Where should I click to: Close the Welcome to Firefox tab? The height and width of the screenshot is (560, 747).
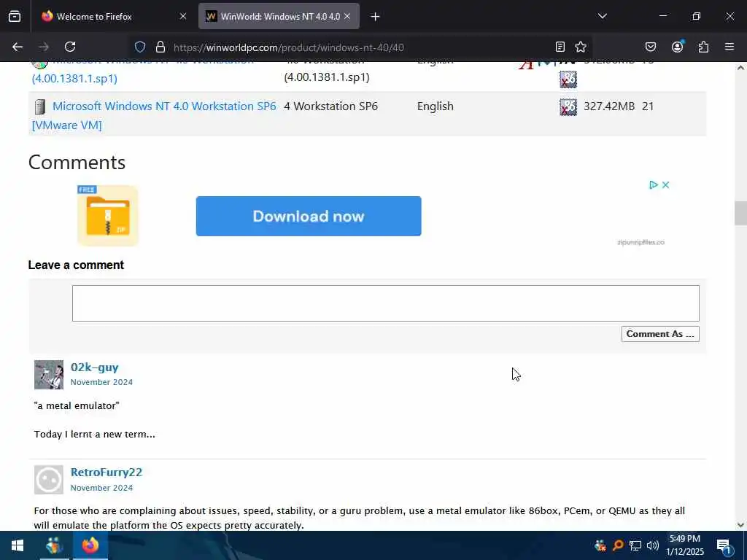(183, 16)
